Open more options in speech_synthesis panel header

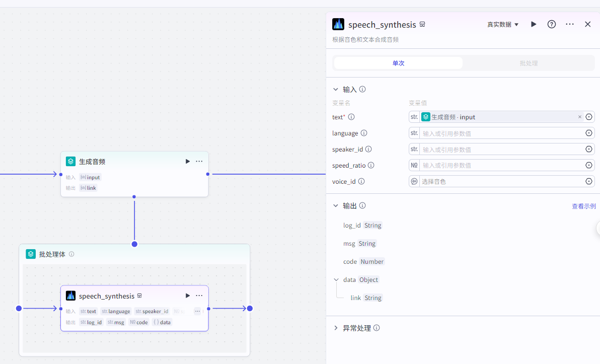(570, 24)
